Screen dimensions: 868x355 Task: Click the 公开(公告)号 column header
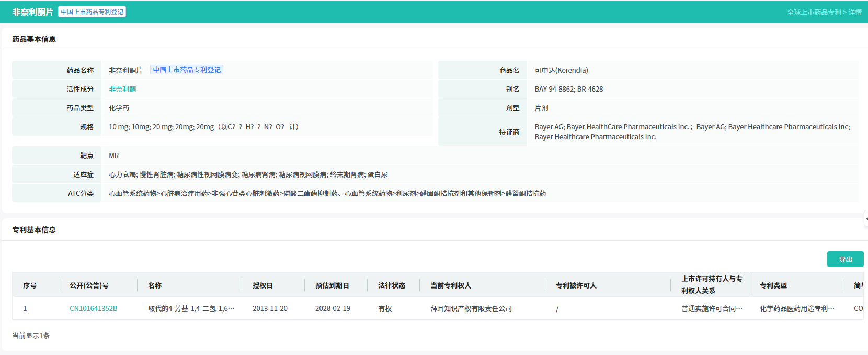89,285
